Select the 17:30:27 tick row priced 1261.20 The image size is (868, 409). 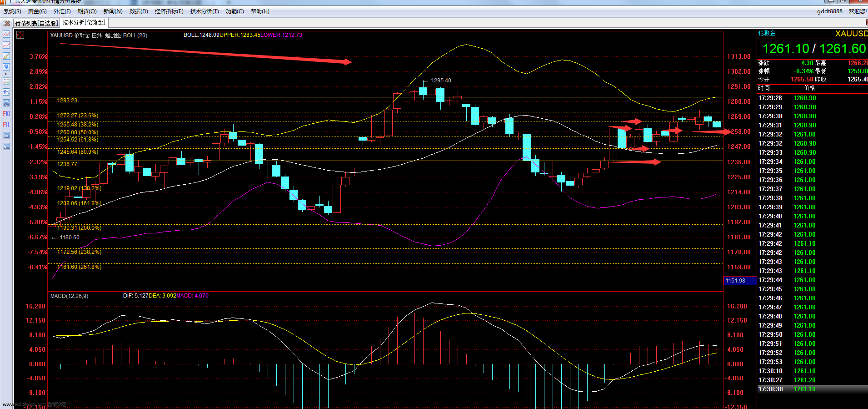tap(813, 380)
